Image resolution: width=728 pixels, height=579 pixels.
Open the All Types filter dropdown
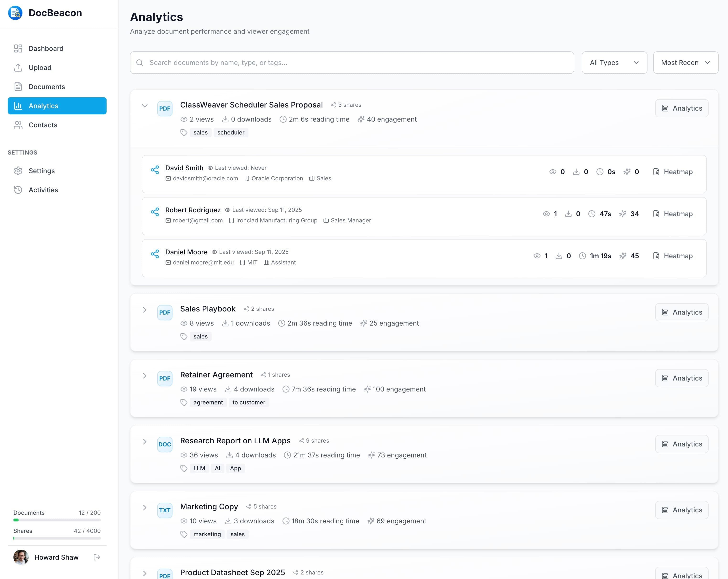pos(614,62)
